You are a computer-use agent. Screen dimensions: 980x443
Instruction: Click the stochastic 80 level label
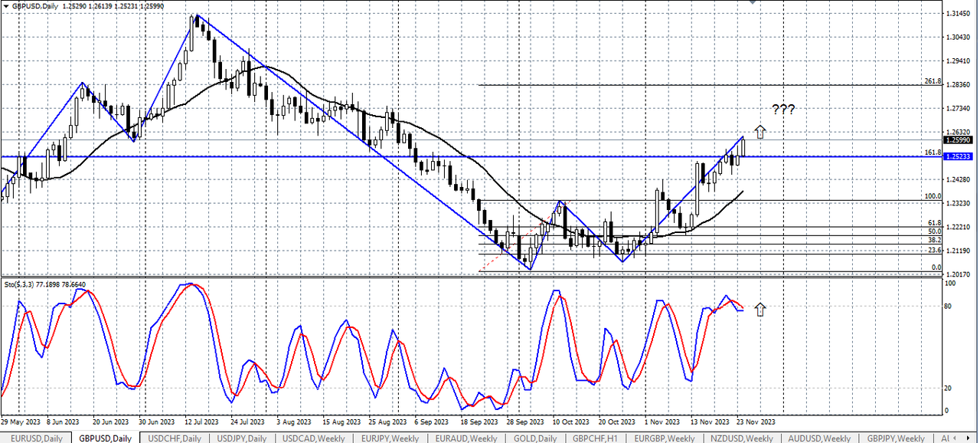click(x=949, y=307)
